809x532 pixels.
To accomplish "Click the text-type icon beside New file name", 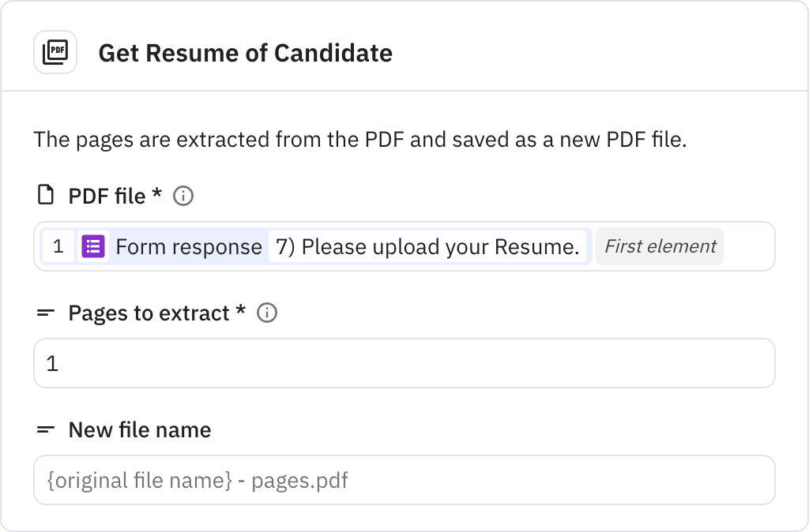I will (46, 429).
